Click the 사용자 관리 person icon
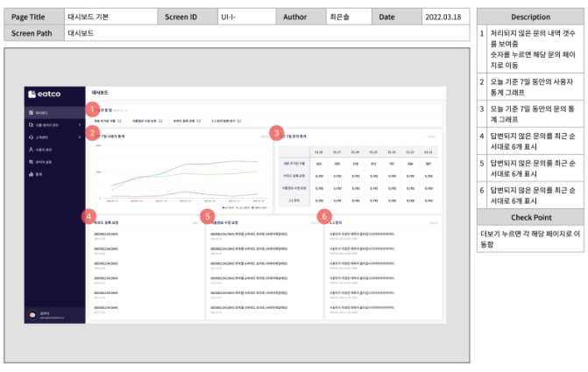 [x=32, y=150]
